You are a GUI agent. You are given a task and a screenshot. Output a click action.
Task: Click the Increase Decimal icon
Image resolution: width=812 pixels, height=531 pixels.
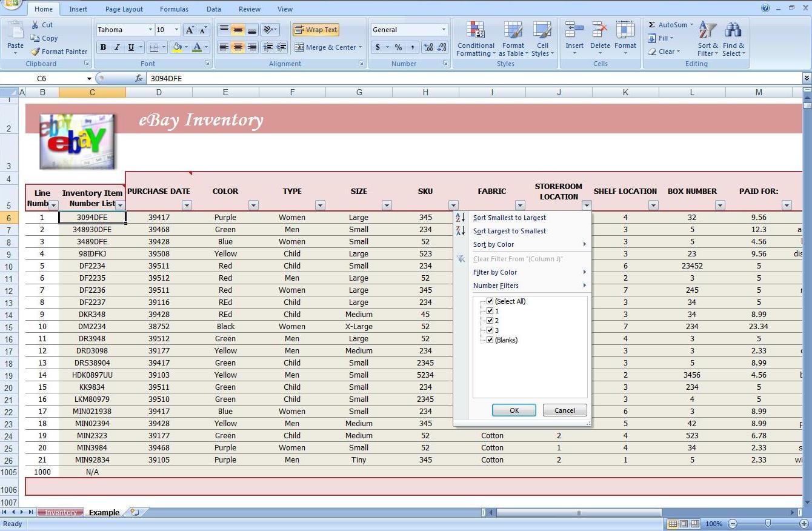[x=427, y=47]
